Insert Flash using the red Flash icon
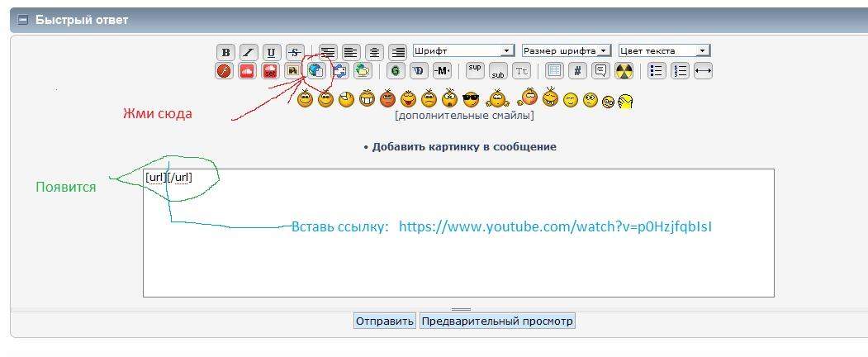This screenshot has width=868, height=357. tap(224, 71)
